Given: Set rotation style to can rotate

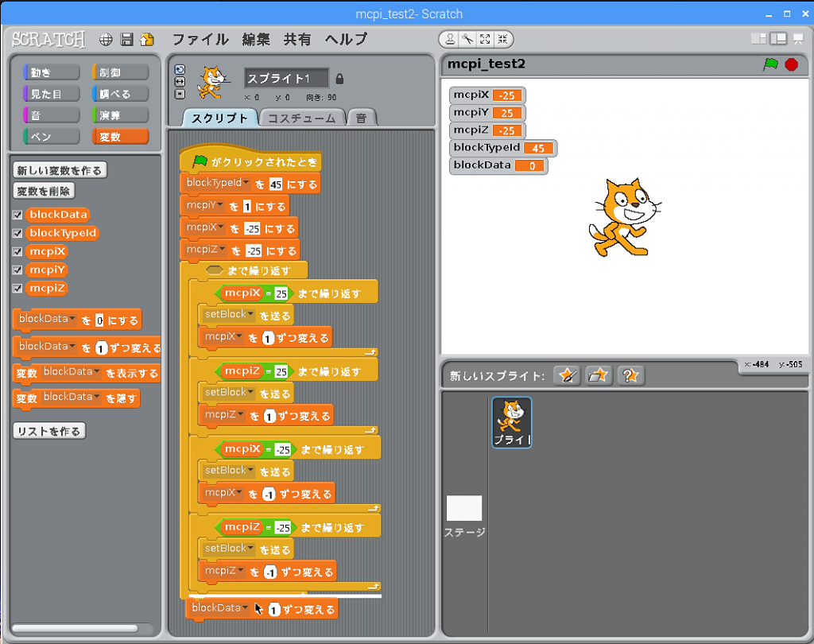Looking at the screenshot, I should coord(180,70).
